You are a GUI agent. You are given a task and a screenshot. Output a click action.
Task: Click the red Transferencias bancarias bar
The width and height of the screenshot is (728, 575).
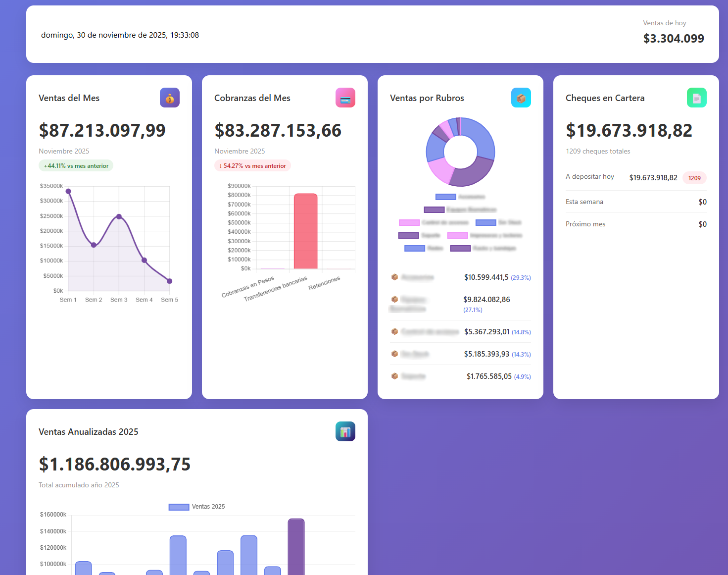click(305, 231)
